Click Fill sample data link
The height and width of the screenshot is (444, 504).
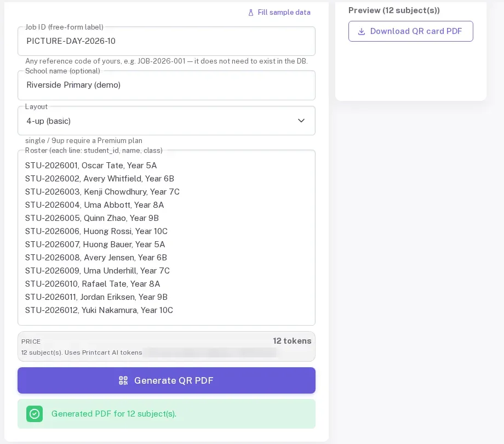[279, 13]
